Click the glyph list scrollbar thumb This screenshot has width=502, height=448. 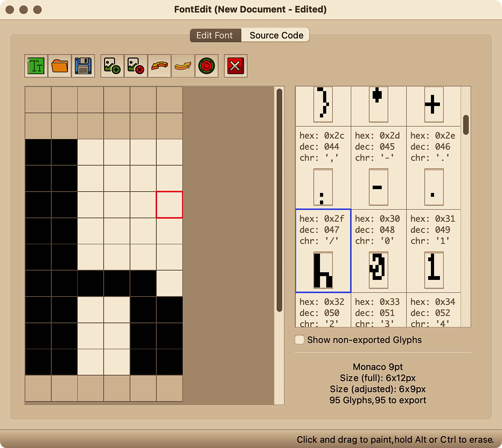pyautogui.click(x=466, y=125)
